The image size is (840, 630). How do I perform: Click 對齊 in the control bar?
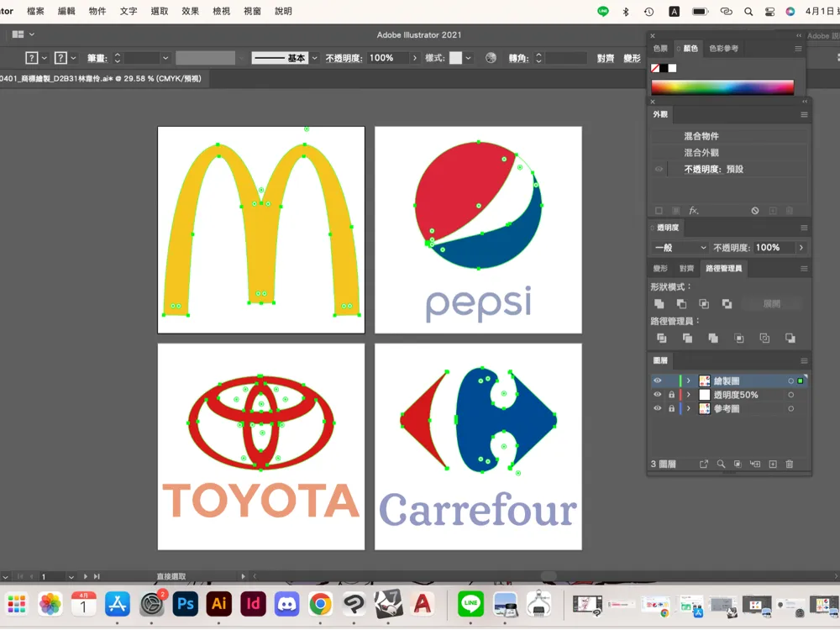pyautogui.click(x=606, y=58)
